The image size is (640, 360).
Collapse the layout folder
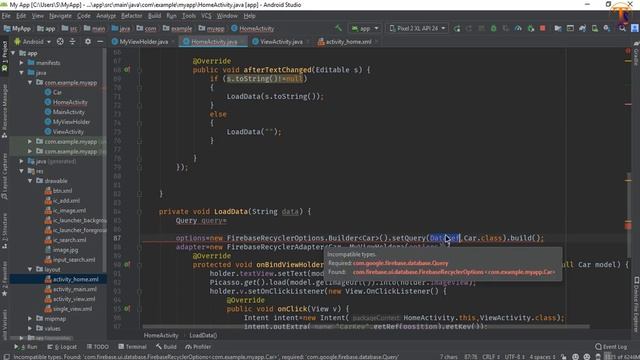tap(30, 269)
